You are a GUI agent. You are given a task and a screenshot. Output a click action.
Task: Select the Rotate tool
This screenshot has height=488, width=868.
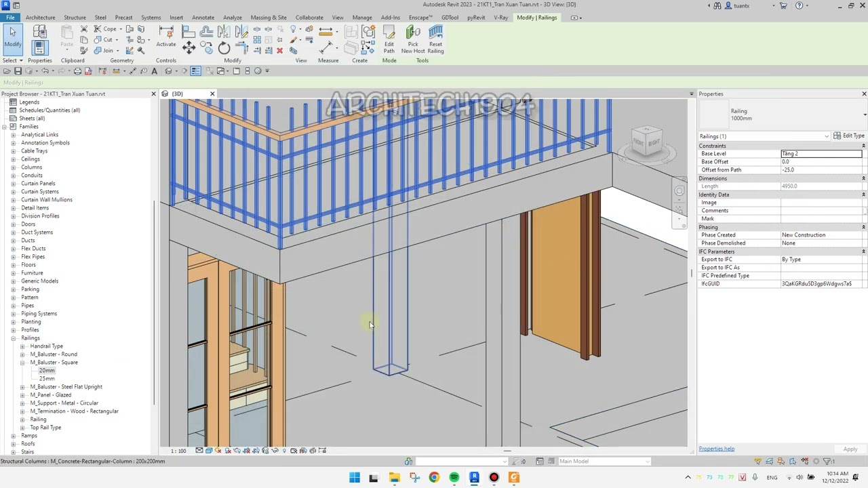tap(224, 47)
